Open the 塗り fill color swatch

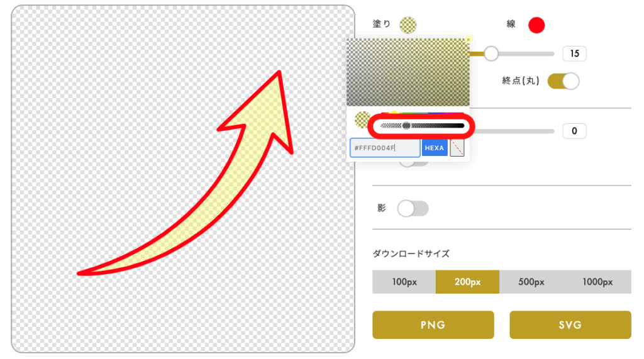coord(408,25)
